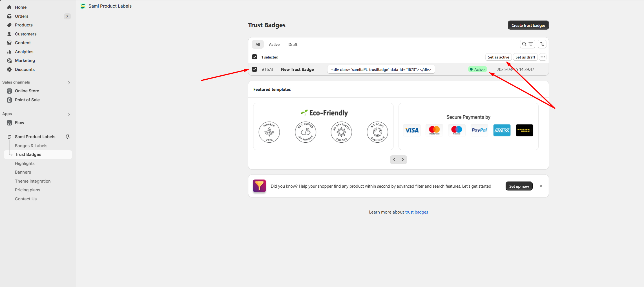Click the Products tag icon
This screenshot has height=287, width=644.
[x=9, y=25]
